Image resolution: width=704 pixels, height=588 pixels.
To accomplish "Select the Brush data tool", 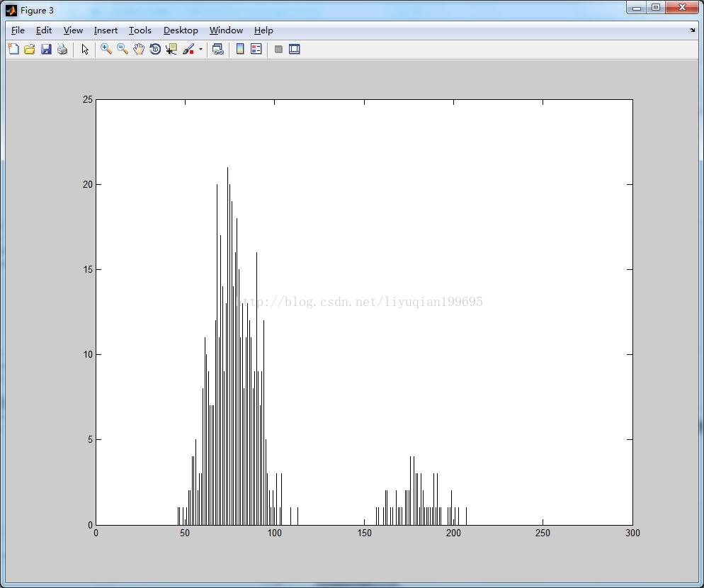I will coord(188,49).
